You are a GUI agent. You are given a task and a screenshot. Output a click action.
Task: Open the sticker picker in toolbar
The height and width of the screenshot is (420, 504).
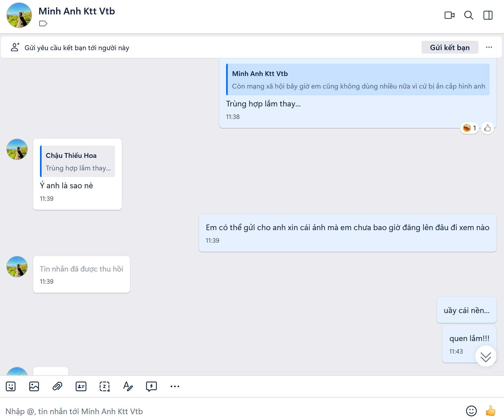pyautogui.click(x=11, y=386)
